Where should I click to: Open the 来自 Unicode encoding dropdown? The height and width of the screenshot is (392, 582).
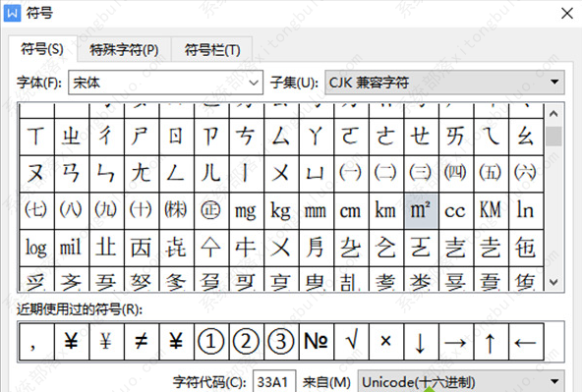click(461, 382)
